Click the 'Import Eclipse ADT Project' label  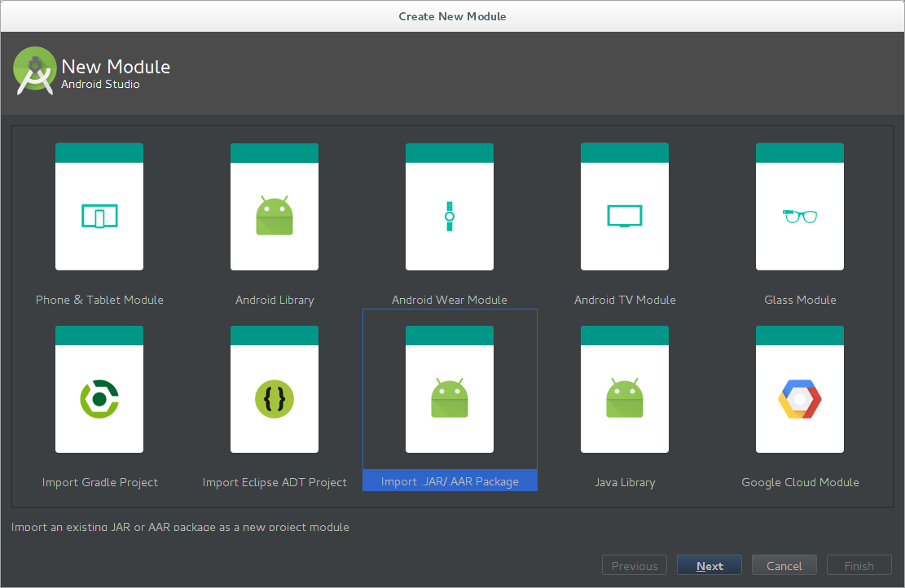click(x=275, y=482)
